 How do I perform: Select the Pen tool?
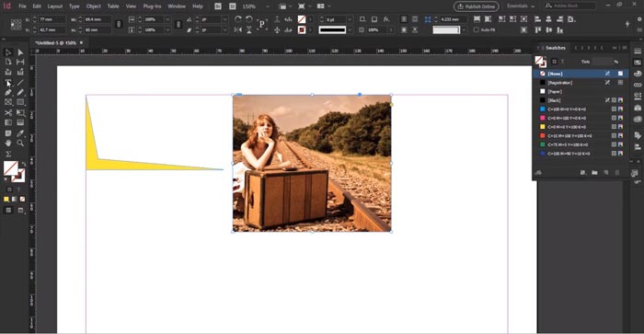(7, 92)
